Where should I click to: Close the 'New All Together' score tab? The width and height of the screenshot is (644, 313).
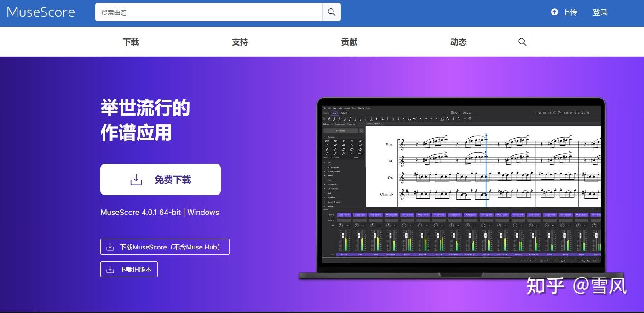point(382,124)
